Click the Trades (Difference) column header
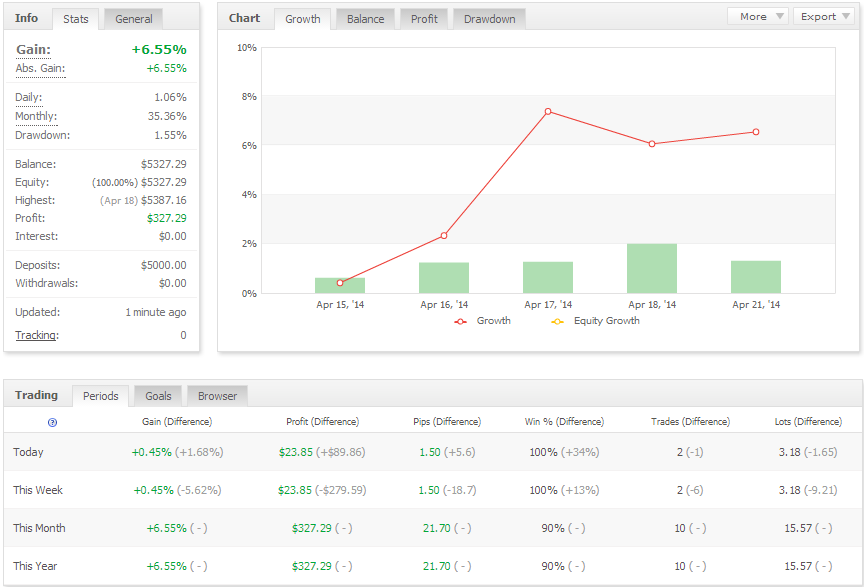The width and height of the screenshot is (864, 587). point(690,422)
